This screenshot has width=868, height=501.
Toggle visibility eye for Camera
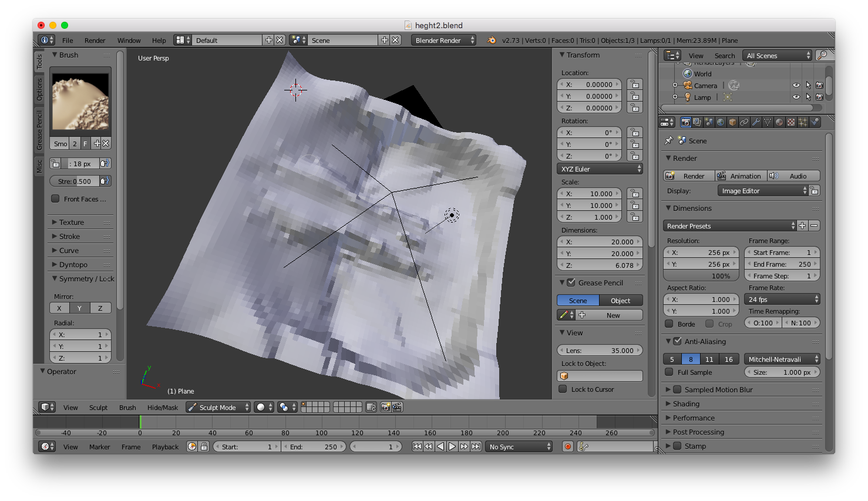point(796,85)
